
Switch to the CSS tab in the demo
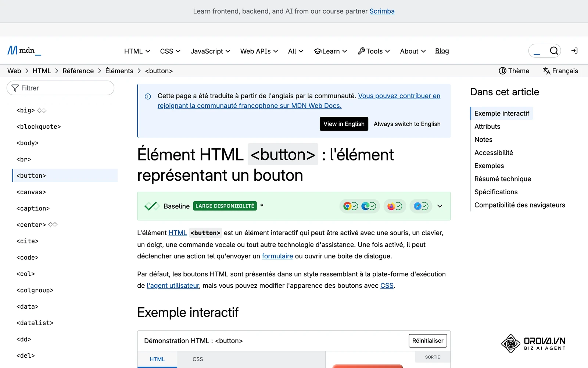(198, 359)
